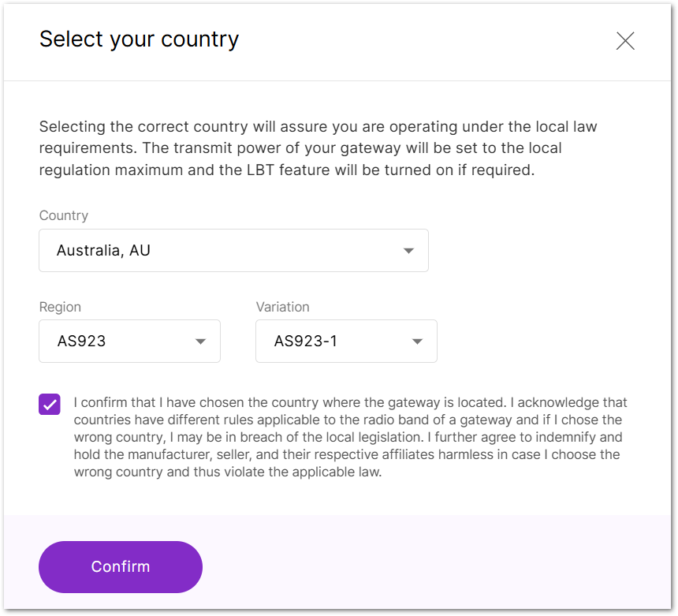Select the Australia, AU country field
The width and height of the screenshot is (678, 616).
tap(233, 250)
